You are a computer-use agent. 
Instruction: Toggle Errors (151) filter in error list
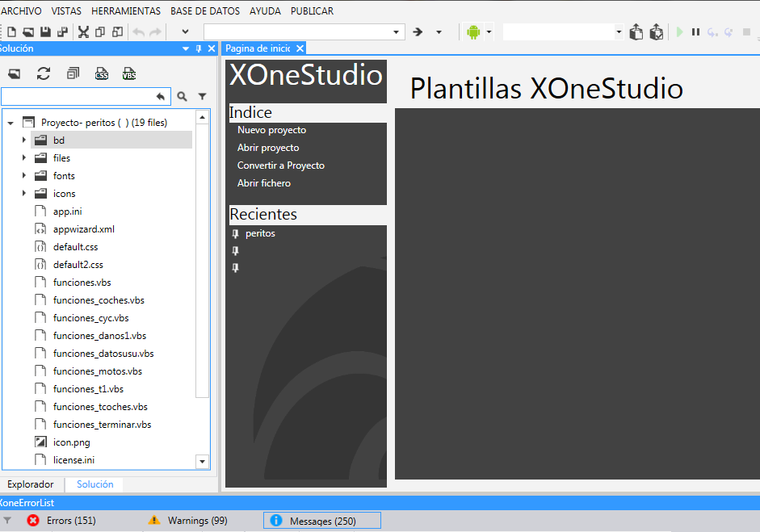point(61,521)
